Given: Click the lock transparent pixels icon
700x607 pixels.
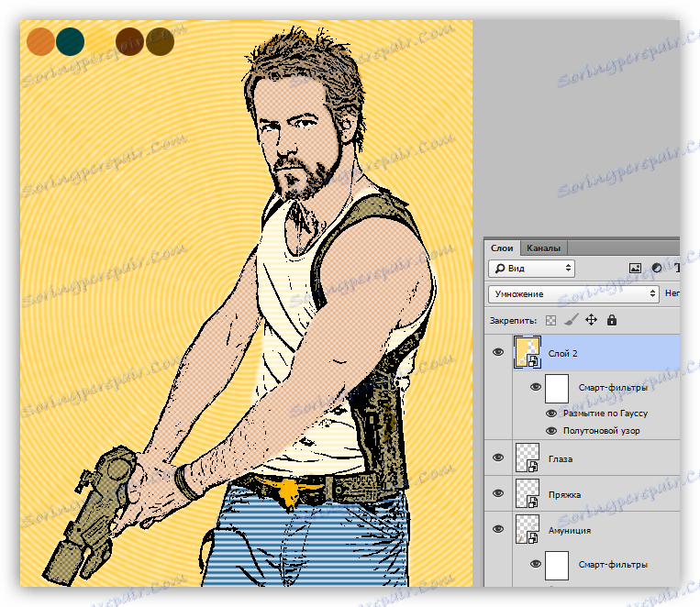Looking at the screenshot, I should [x=551, y=321].
